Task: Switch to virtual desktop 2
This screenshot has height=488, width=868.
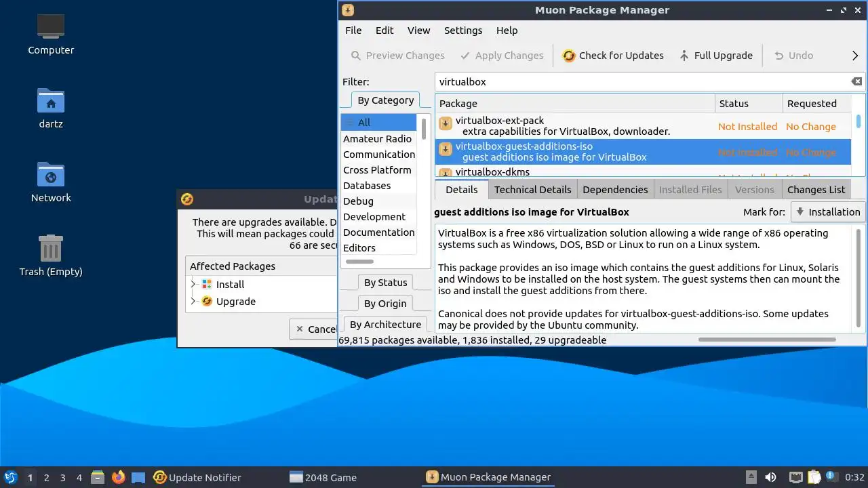Action: tap(47, 478)
